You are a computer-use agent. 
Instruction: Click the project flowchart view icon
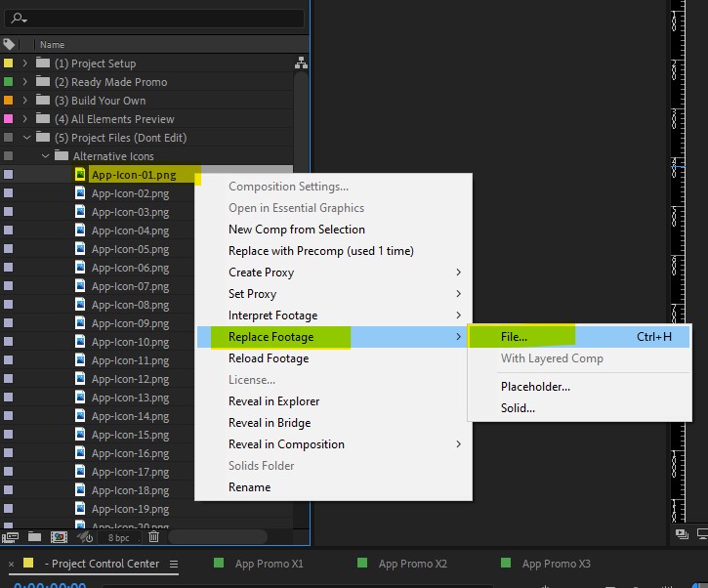tap(301, 63)
